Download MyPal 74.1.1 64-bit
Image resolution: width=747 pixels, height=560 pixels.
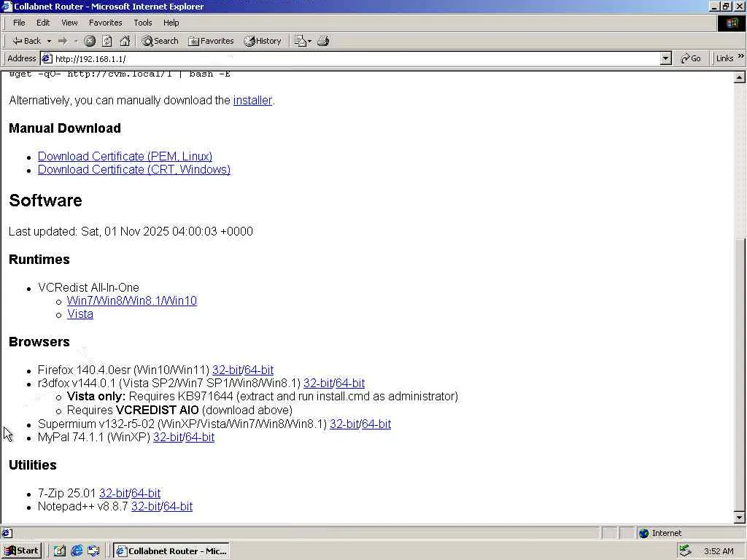click(200, 437)
